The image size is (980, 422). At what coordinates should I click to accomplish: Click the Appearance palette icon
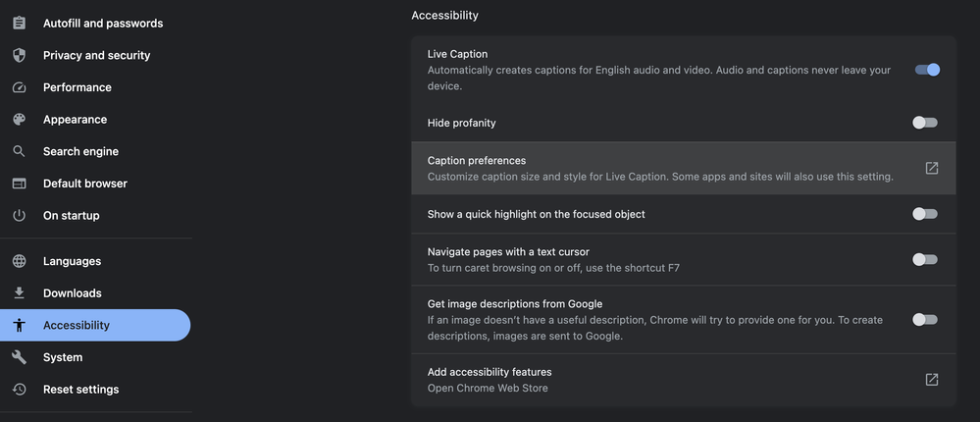click(x=20, y=120)
